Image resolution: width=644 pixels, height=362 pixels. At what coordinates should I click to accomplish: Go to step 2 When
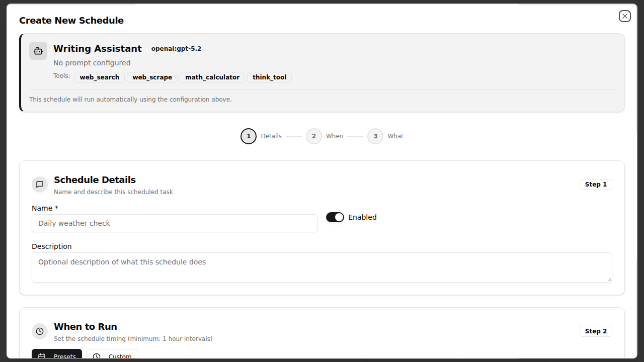click(x=314, y=136)
